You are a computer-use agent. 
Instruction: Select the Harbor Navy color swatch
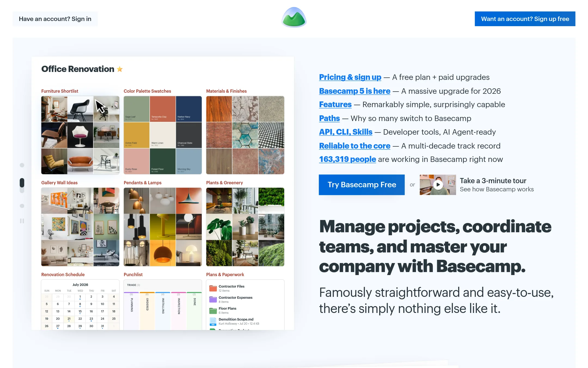click(x=189, y=109)
